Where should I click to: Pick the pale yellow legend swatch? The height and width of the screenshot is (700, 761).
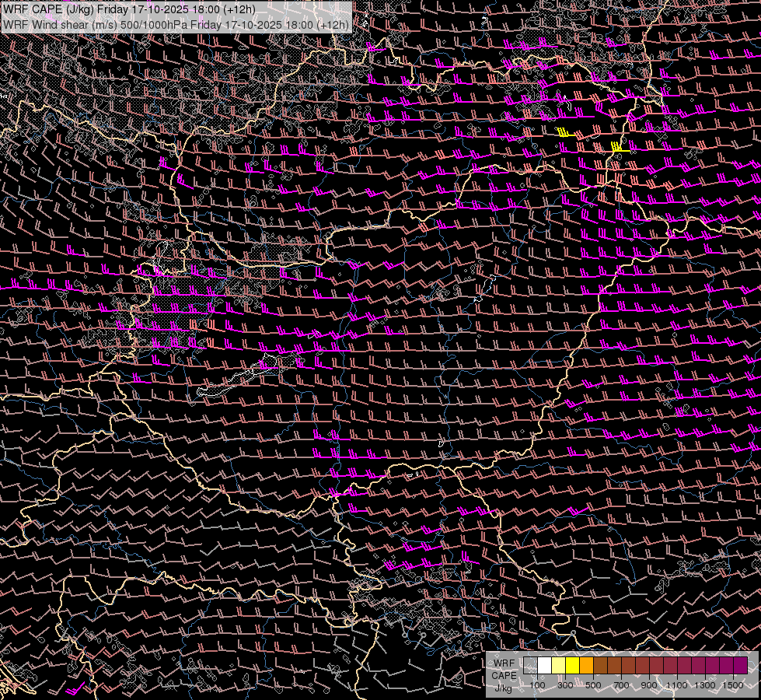(558, 665)
